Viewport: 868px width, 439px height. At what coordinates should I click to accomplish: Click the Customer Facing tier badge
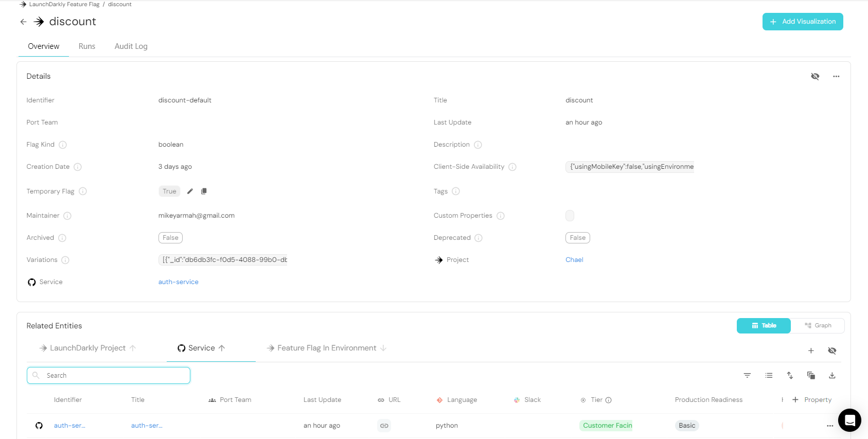pyautogui.click(x=606, y=426)
